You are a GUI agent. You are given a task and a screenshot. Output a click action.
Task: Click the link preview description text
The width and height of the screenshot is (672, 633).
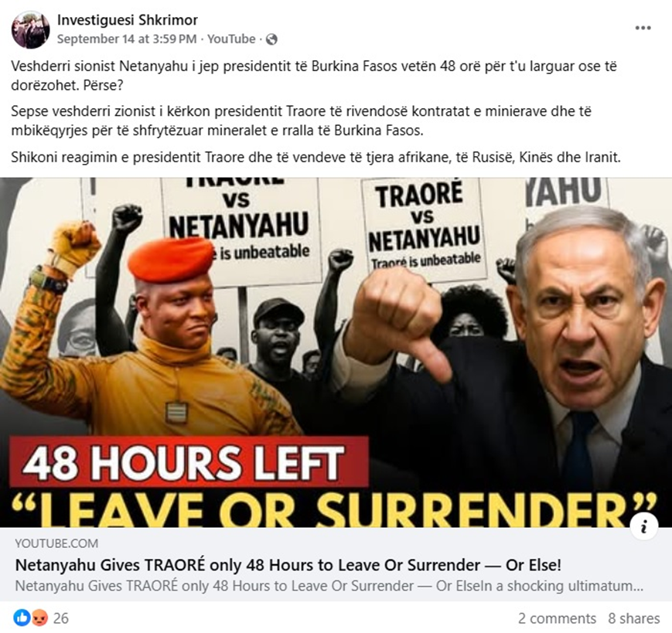pyautogui.click(x=329, y=585)
